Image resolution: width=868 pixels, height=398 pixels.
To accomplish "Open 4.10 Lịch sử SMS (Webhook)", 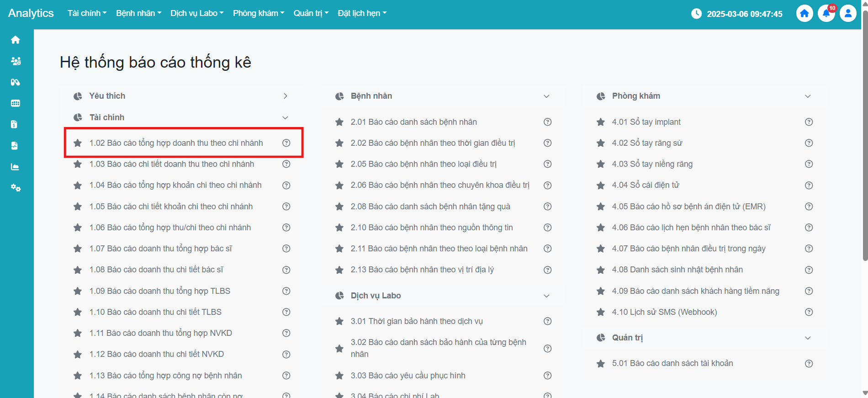I will pos(664,312).
